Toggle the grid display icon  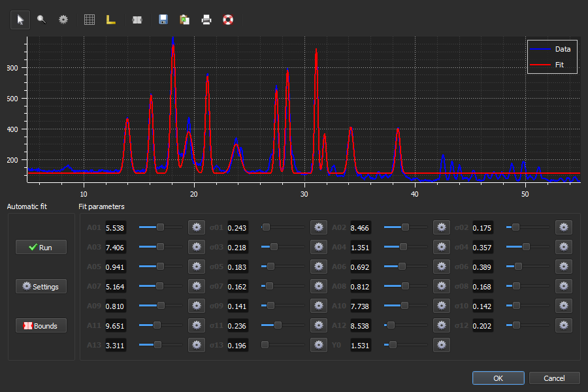90,20
